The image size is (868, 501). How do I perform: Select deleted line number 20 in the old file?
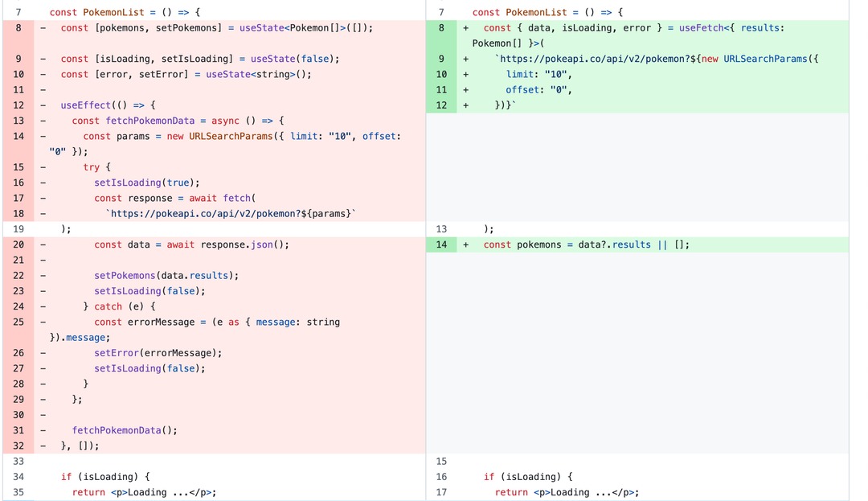(x=18, y=244)
